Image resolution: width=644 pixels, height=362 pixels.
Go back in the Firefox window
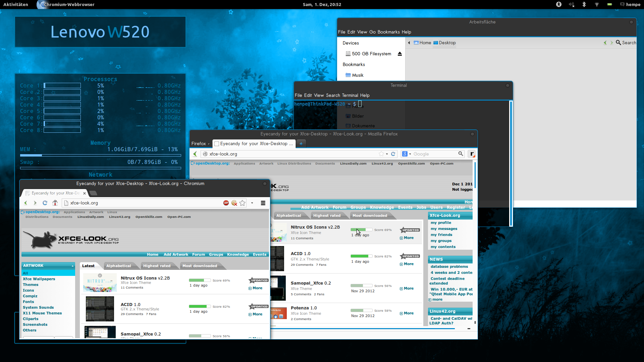(195, 154)
